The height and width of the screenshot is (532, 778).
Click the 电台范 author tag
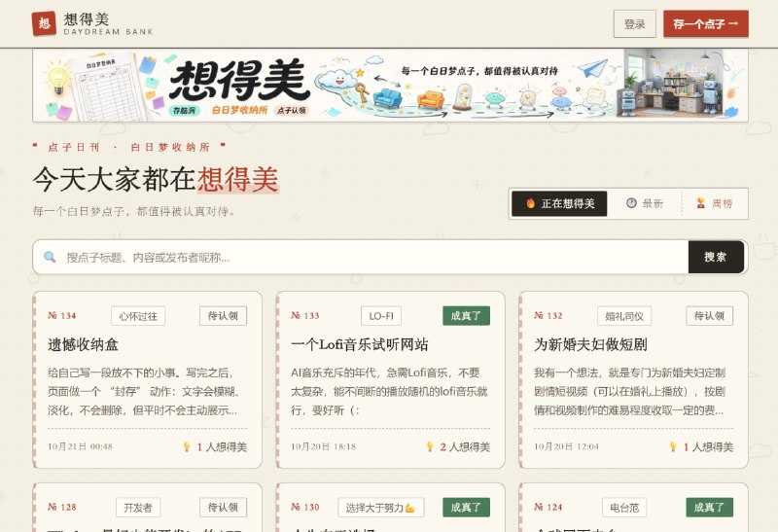[624, 508]
